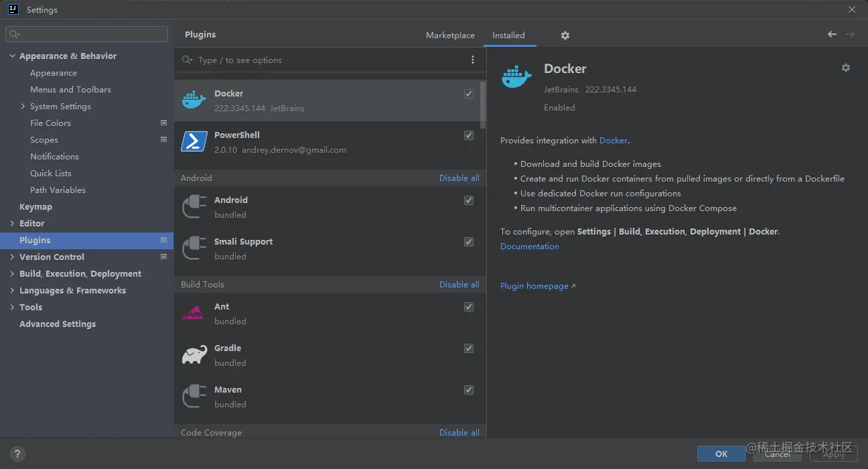868x469 pixels.
Task: Expand Build, Execution, Deployment node
Action: click(12, 274)
